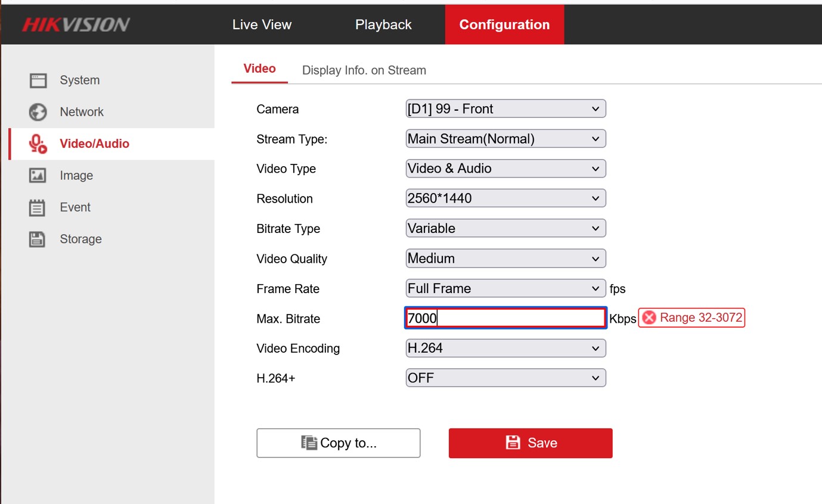Open the Resolution dropdown
Image resolution: width=822 pixels, height=504 pixels.
pos(505,198)
